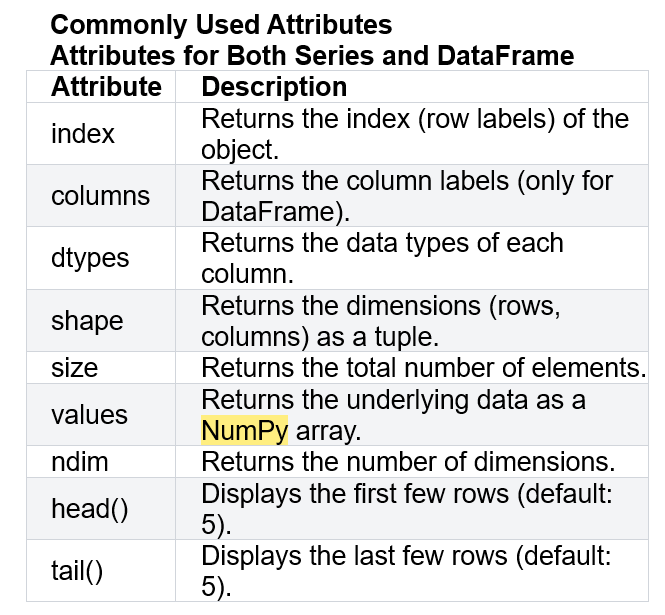Click description 'Returns the number of dimensions'
The height and width of the screenshot is (615, 665).
tap(408, 461)
